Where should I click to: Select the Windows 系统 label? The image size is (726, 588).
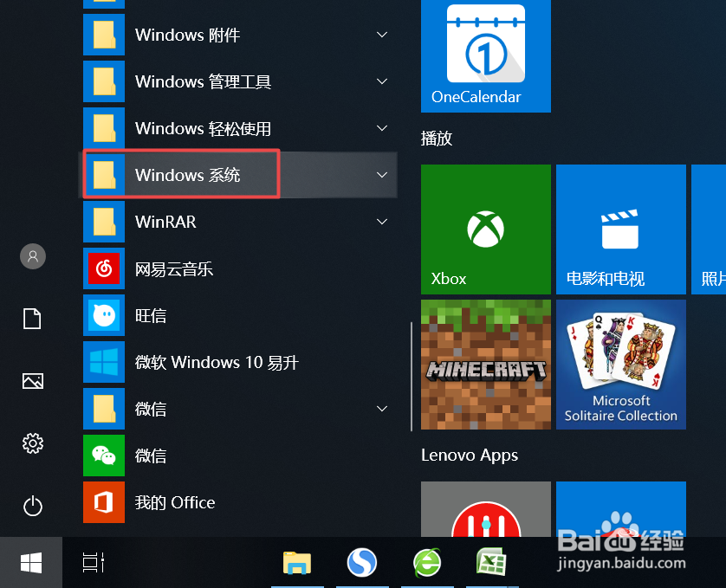coord(187,175)
